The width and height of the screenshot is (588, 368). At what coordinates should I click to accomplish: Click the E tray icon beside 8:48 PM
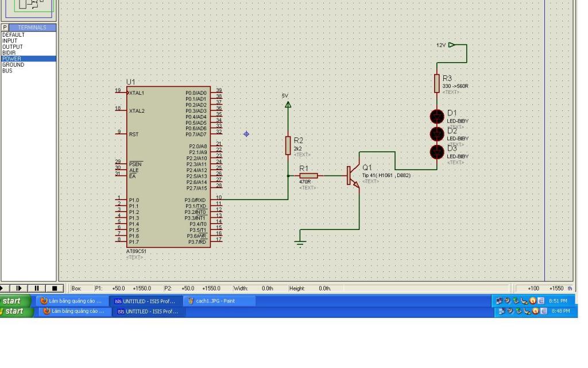544,311
